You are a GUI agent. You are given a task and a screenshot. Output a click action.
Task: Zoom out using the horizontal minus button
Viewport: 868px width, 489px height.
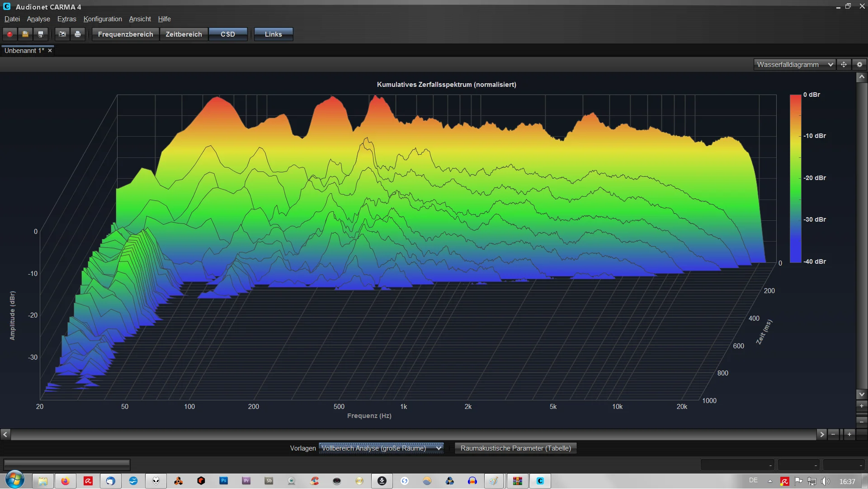833,435
